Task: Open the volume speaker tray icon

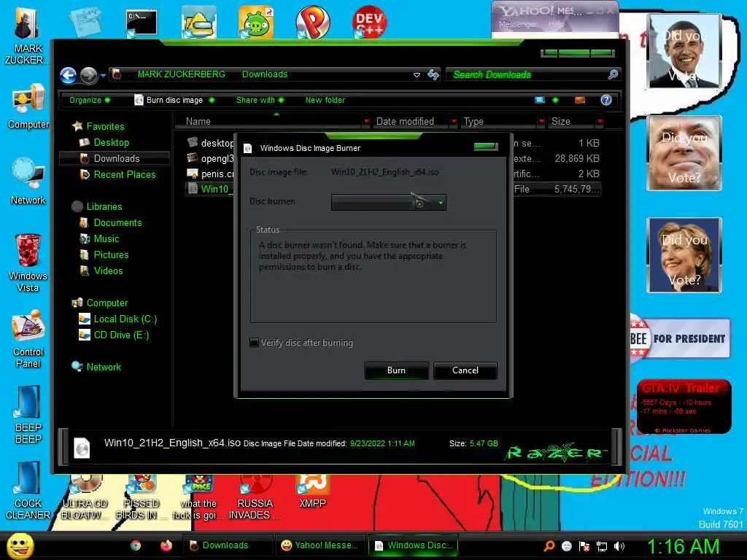Action: pos(619,546)
